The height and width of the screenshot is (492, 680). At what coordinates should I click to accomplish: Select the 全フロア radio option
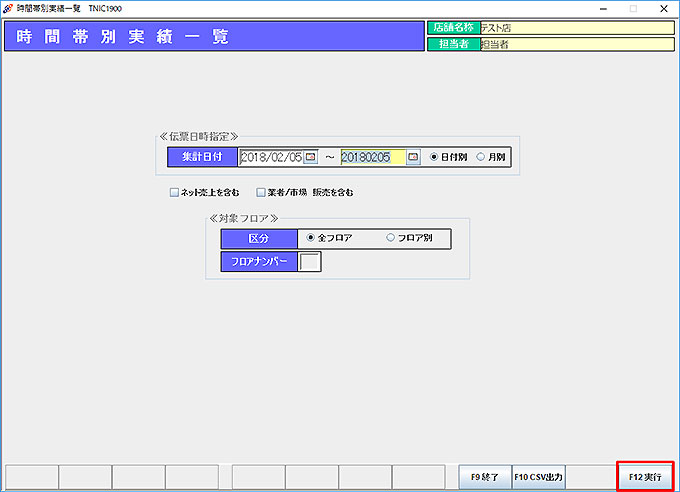[329, 238]
